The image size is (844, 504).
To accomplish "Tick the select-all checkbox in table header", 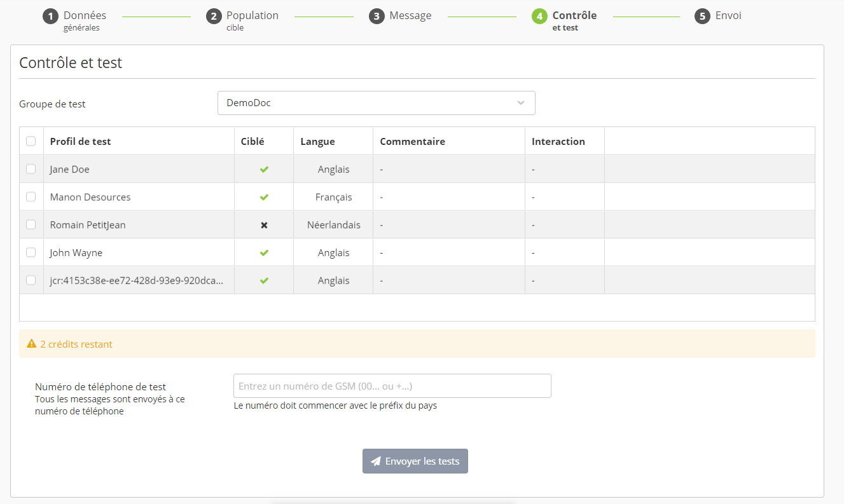I will click(x=31, y=141).
